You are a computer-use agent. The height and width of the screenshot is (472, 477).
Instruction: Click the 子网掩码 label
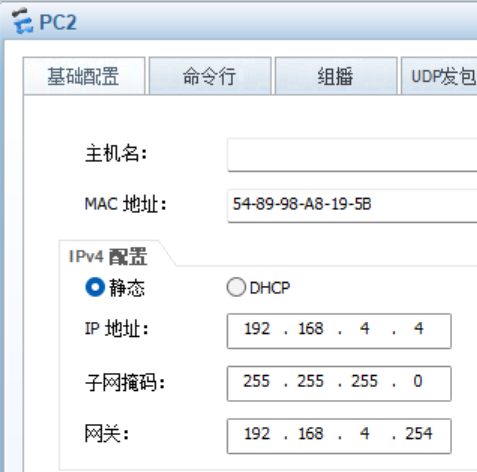point(125,382)
